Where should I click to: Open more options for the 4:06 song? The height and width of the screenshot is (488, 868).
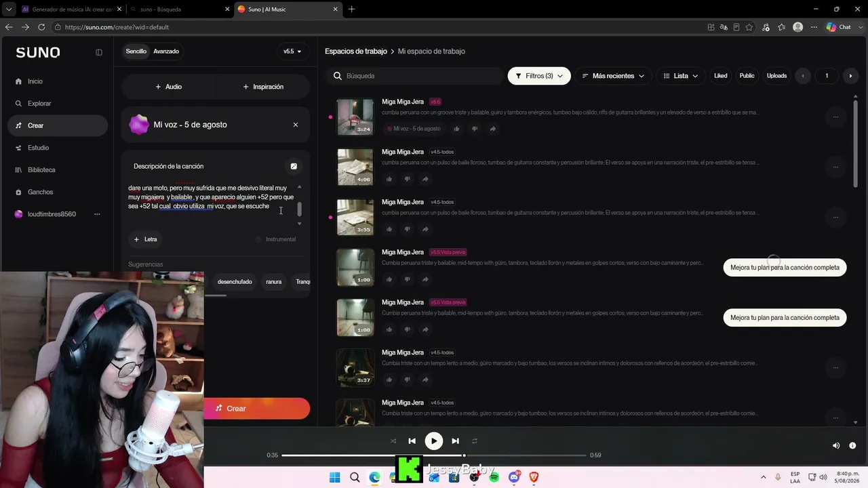[x=835, y=167]
